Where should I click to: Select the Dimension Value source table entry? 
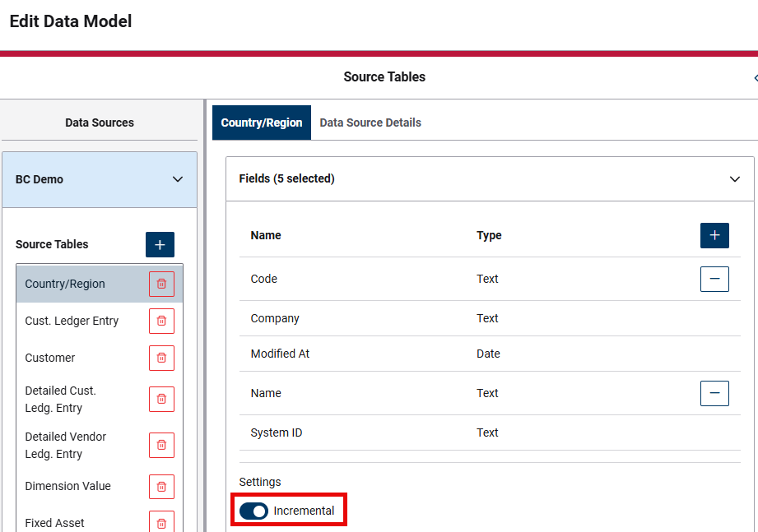coord(82,486)
